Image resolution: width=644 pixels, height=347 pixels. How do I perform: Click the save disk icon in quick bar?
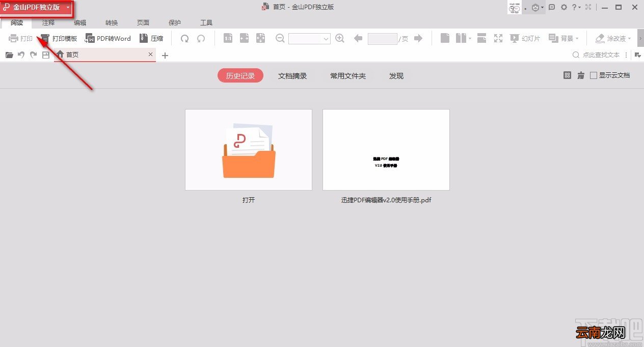(46, 55)
